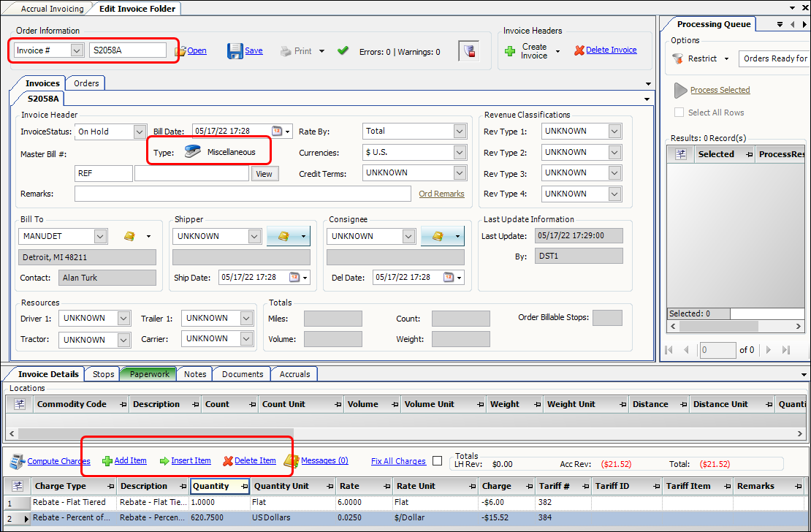The image size is (811, 532).
Task: Click the Delete Invoice link
Action: coord(611,50)
